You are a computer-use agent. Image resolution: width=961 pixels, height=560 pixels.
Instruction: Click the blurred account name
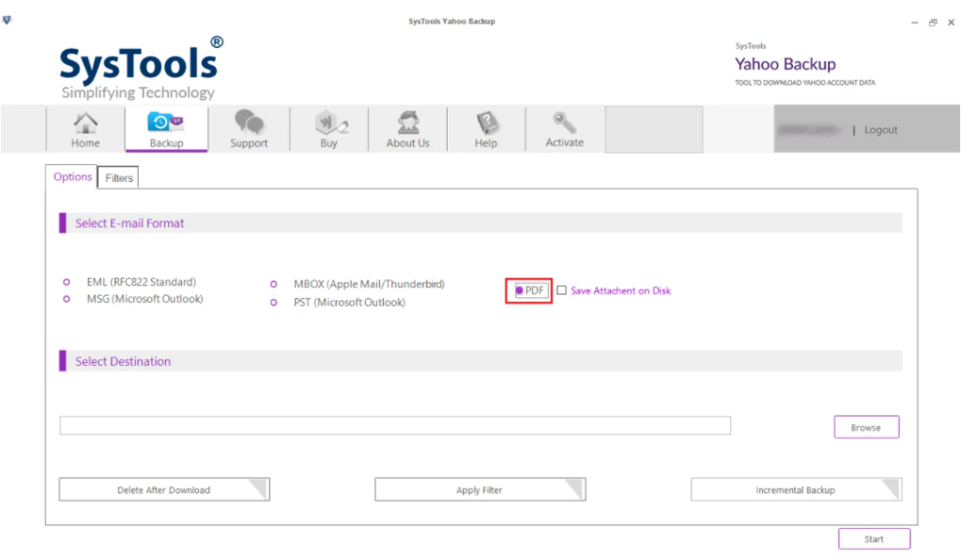[809, 129]
